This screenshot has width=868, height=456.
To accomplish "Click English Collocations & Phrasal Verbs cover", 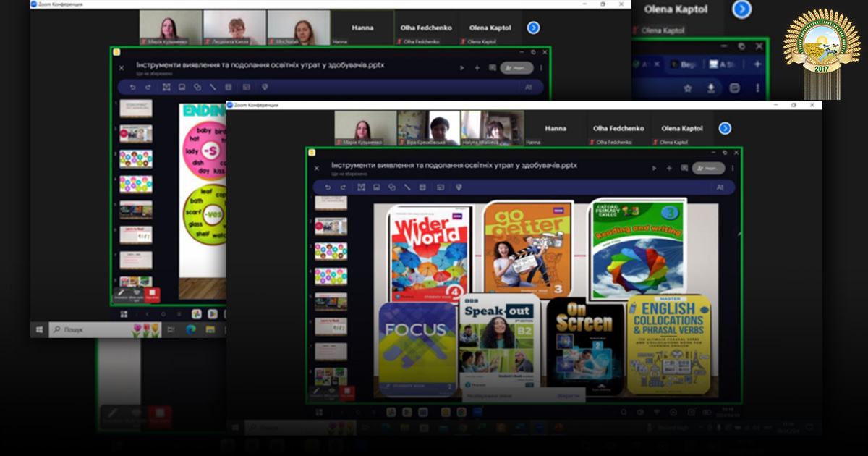I will pos(668,345).
